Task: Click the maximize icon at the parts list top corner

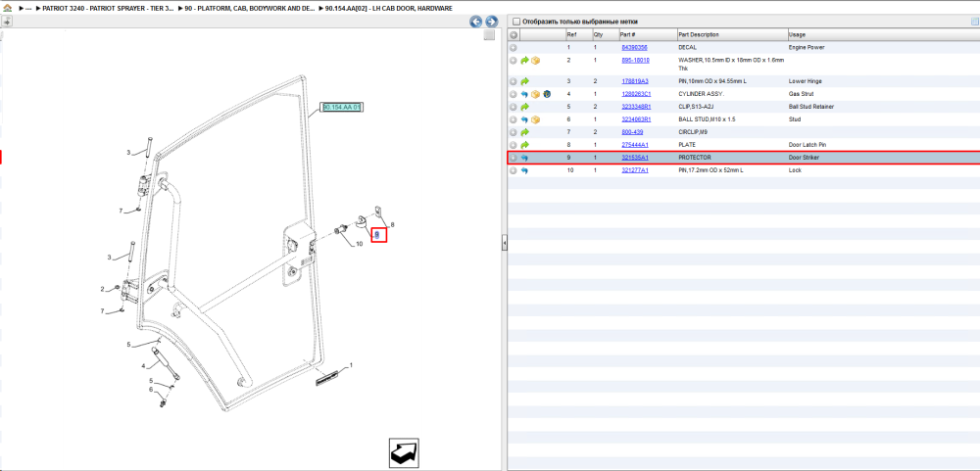Action: (x=974, y=22)
